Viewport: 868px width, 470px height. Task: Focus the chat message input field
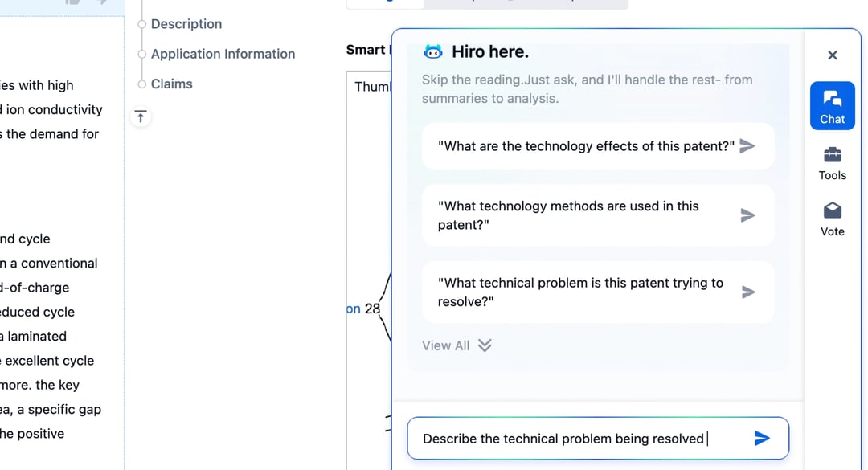point(581,439)
